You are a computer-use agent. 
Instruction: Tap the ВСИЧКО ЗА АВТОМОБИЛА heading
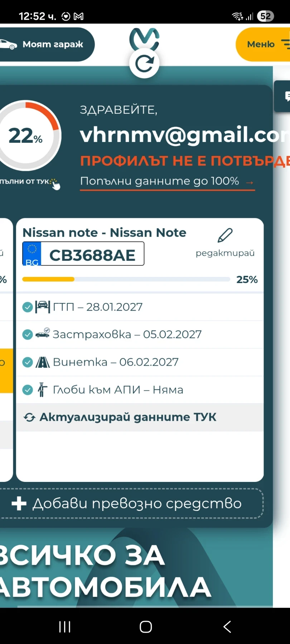pos(106,571)
